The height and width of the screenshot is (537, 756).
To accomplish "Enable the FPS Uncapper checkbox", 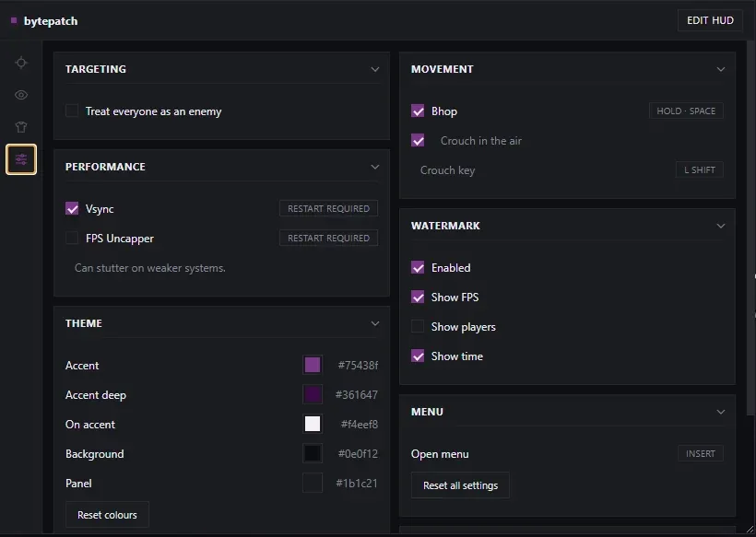I will point(72,238).
